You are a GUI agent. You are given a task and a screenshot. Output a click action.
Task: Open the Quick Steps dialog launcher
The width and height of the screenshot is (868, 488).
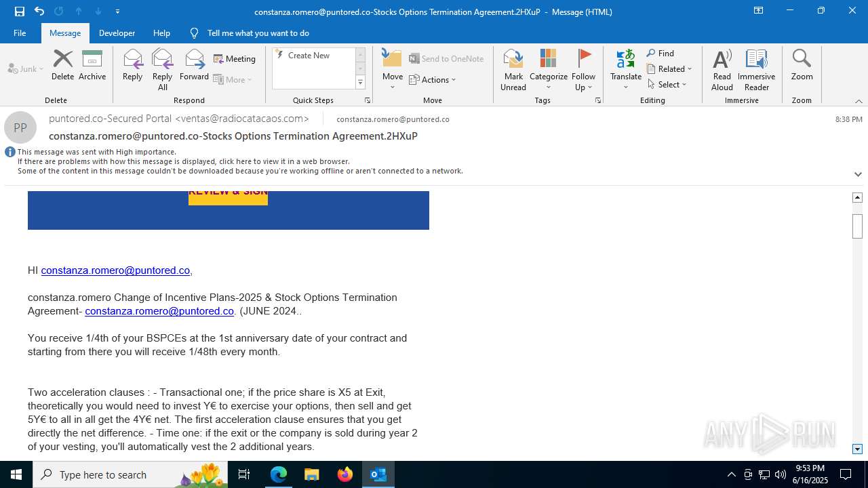pos(368,100)
